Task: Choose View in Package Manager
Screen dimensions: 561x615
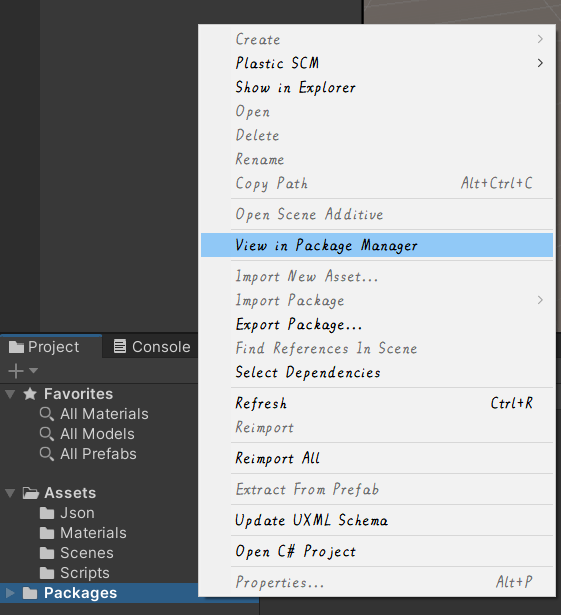Action: [x=377, y=246]
